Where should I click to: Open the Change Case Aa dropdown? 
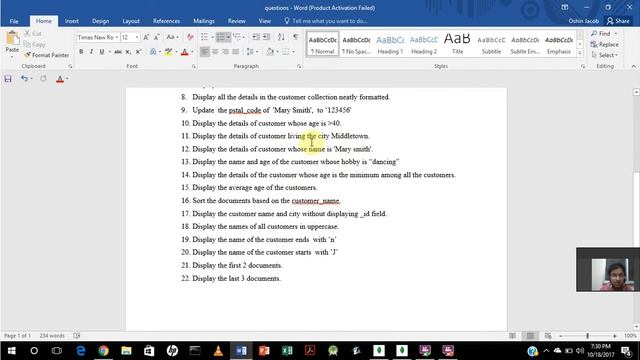[173, 37]
